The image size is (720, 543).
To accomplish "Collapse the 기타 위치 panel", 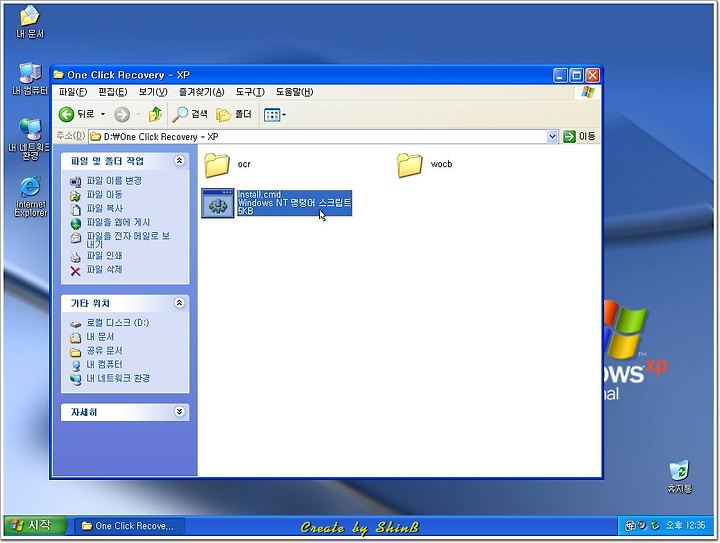I will click(x=179, y=302).
